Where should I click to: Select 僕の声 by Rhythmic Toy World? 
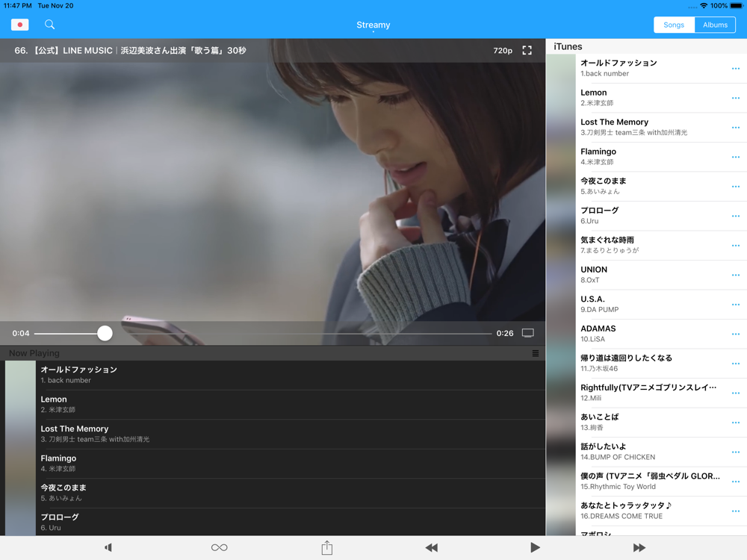[x=646, y=482]
